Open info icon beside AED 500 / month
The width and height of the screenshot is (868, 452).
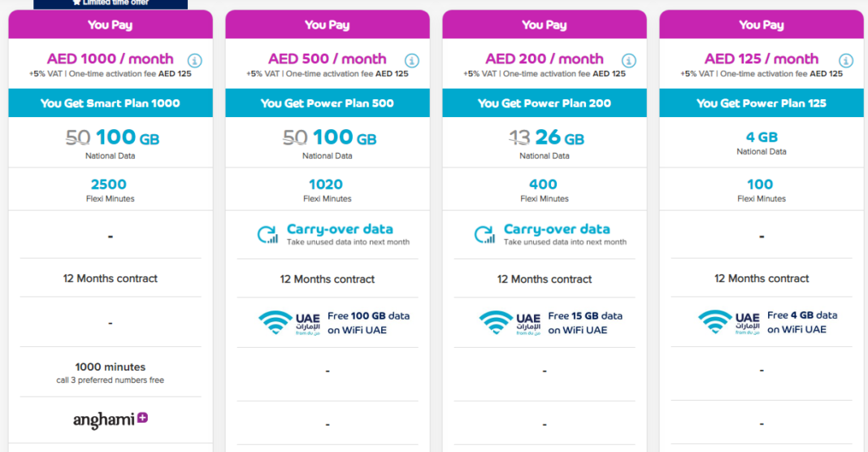[411, 60]
